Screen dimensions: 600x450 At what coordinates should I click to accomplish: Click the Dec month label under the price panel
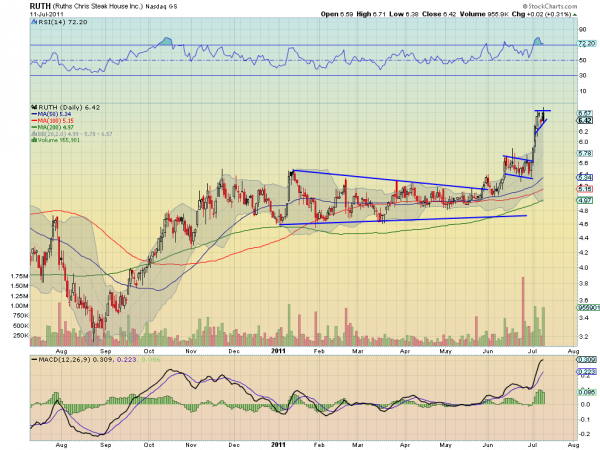pos(234,351)
